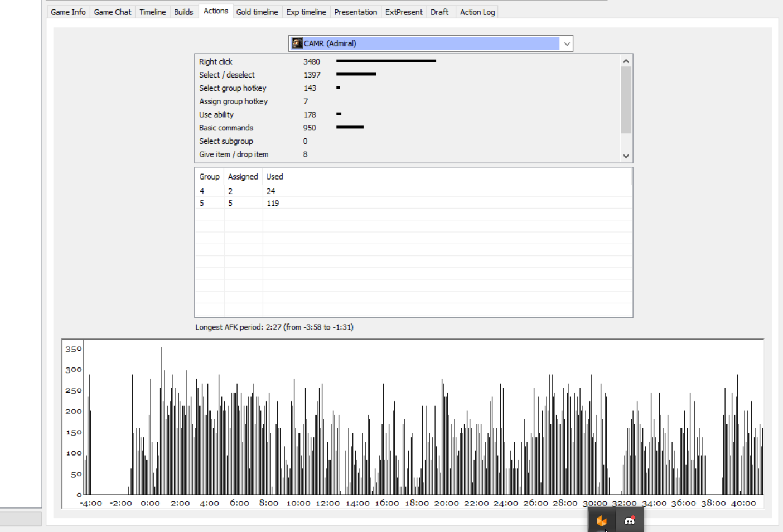Open the ExtPresent tab
The height and width of the screenshot is (532, 783).
(x=404, y=12)
